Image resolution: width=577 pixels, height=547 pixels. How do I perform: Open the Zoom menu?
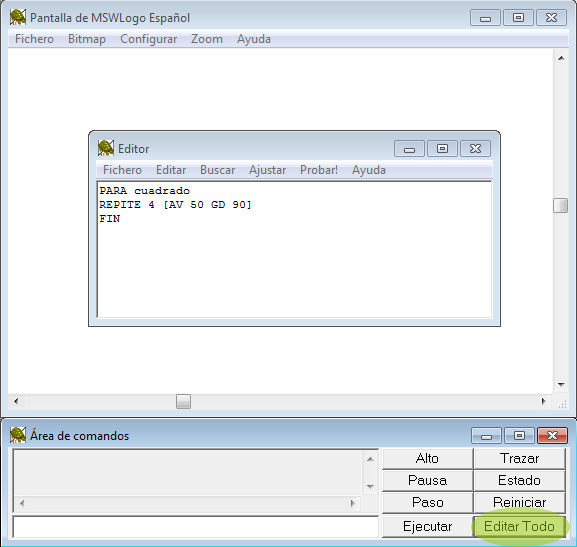[207, 39]
